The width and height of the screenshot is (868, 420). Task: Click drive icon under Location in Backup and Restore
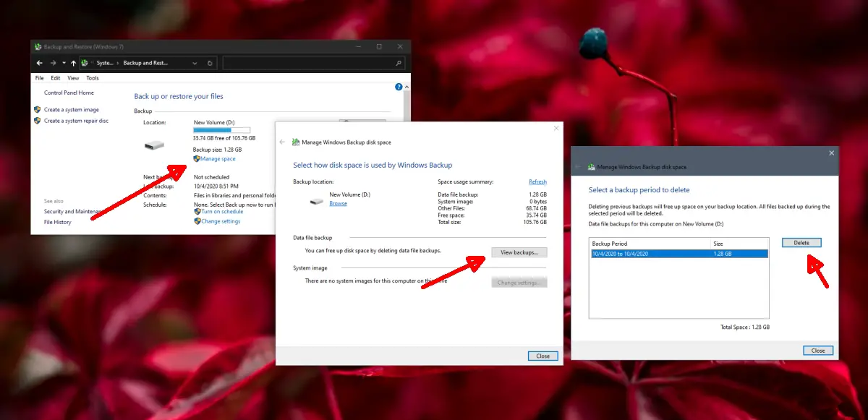click(155, 146)
